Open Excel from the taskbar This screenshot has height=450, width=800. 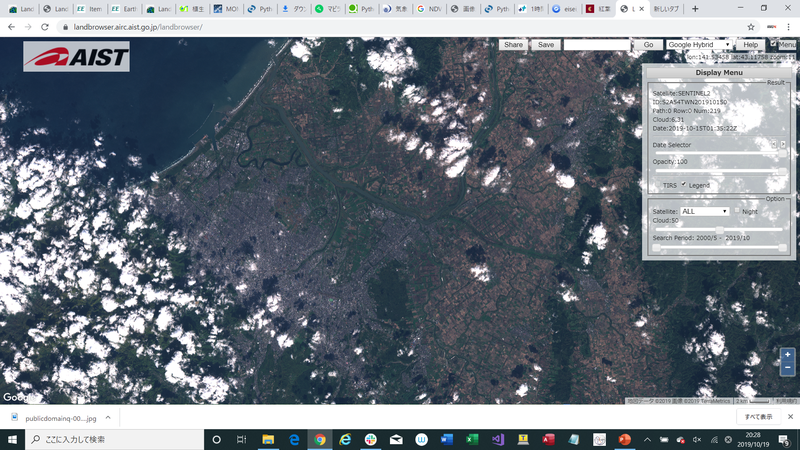point(471,439)
